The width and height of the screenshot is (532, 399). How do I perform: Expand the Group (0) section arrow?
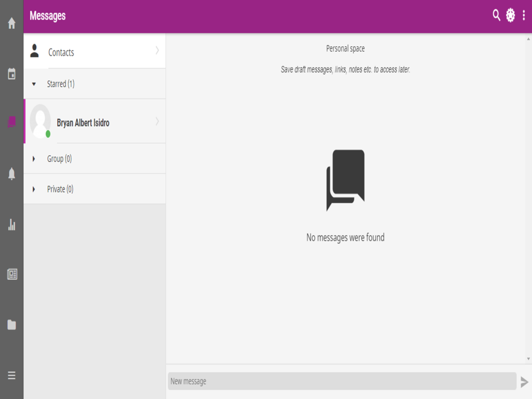34,159
